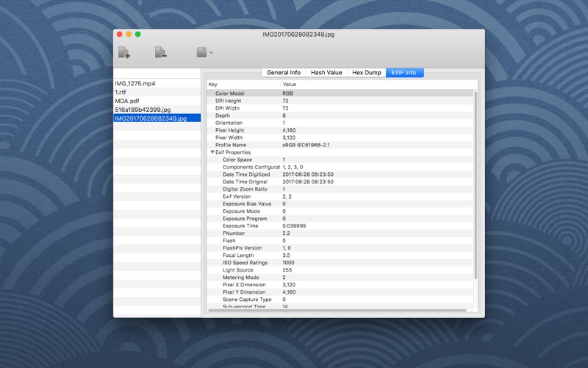Select the Pixel Height row
Viewport: 588px width, 368px height.
(340, 130)
